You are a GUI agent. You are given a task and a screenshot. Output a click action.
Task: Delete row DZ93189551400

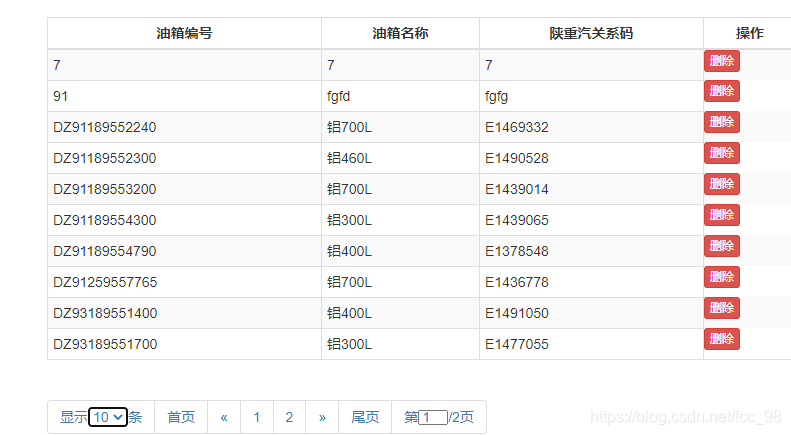pos(721,309)
